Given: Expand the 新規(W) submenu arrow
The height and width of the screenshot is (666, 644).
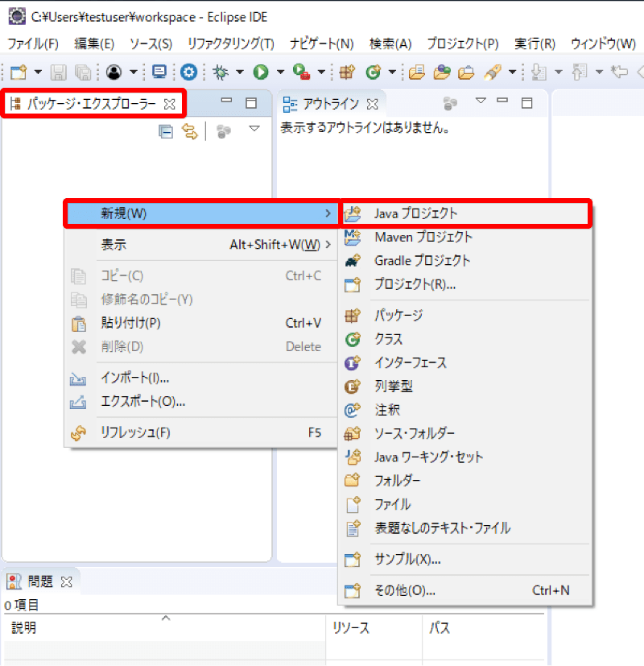Looking at the screenshot, I should click(x=329, y=213).
